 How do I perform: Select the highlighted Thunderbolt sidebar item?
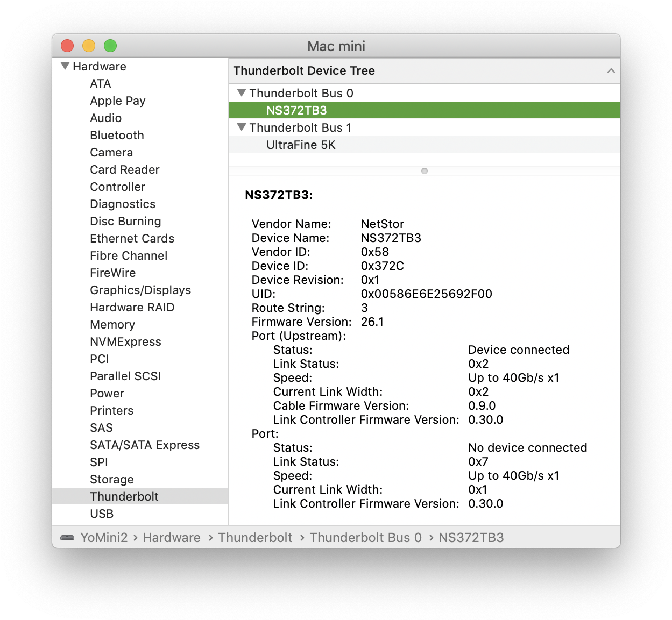140,496
